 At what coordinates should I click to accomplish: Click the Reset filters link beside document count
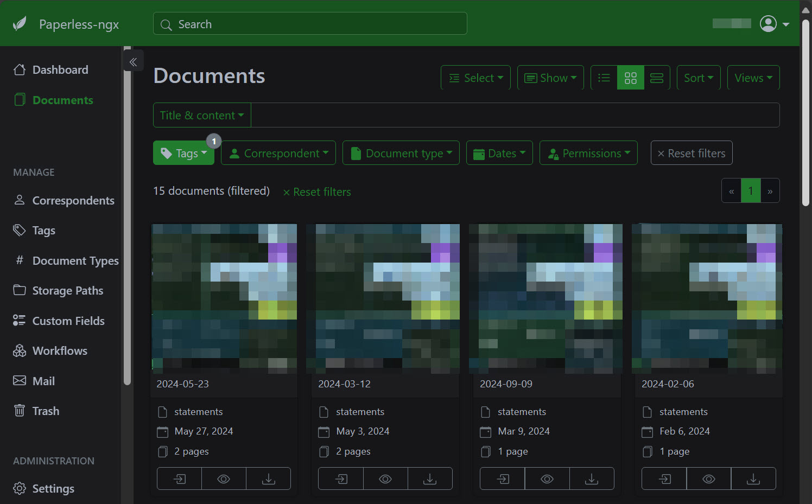click(x=317, y=192)
